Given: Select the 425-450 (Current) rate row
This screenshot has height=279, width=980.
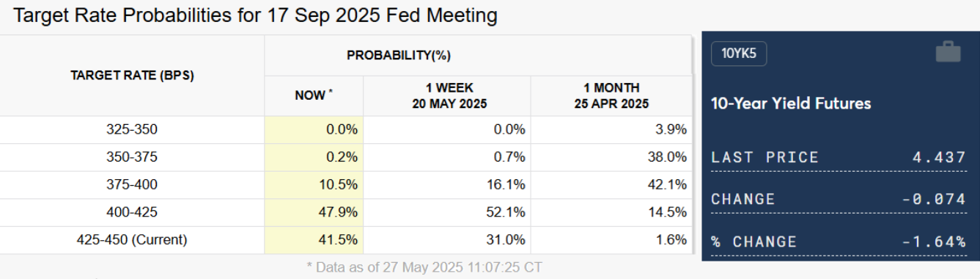Looking at the screenshot, I should [346, 239].
